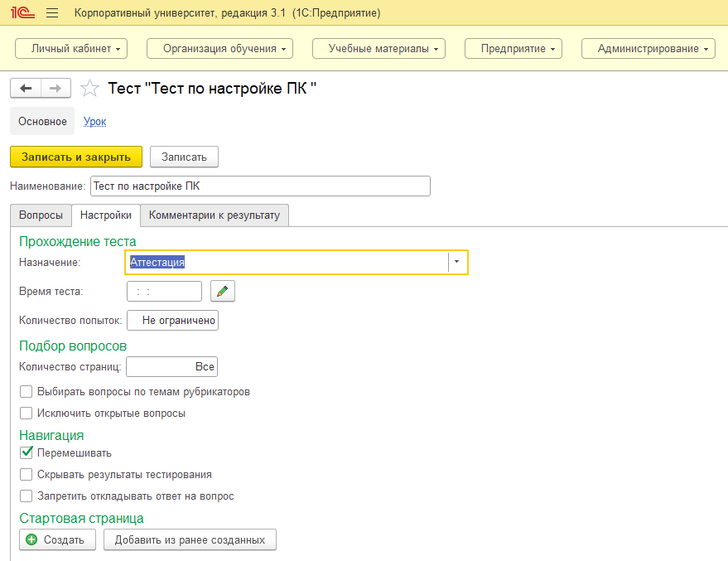
Task: Click the pencil icon next to Время теста
Action: point(223,291)
